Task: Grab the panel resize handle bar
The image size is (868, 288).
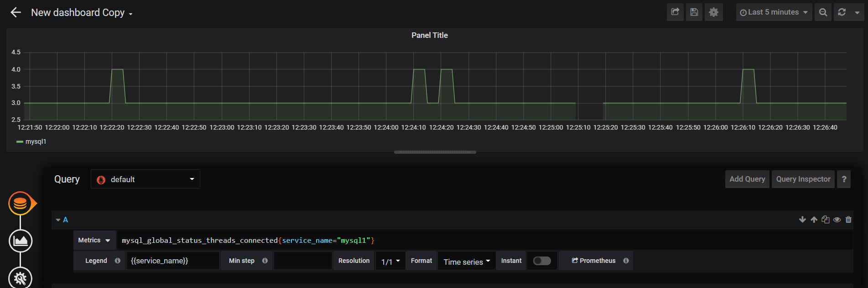Action: click(x=435, y=152)
